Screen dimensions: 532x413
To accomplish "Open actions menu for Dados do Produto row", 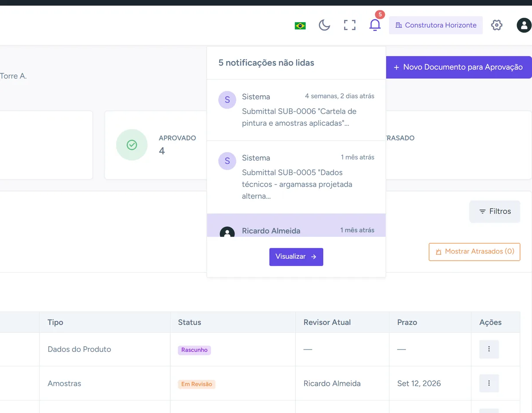I will point(489,349).
